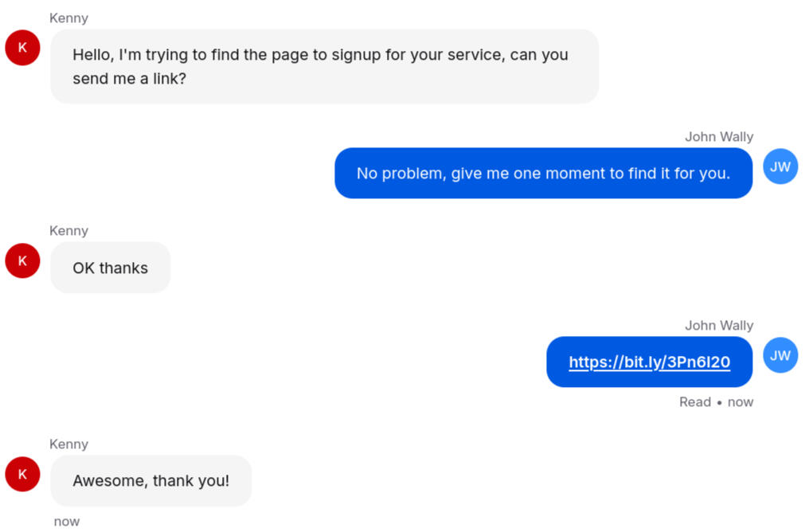Click the 'Read' receipt indicator
The width and height of the screenshot is (805, 532).
pyautogui.click(x=694, y=402)
